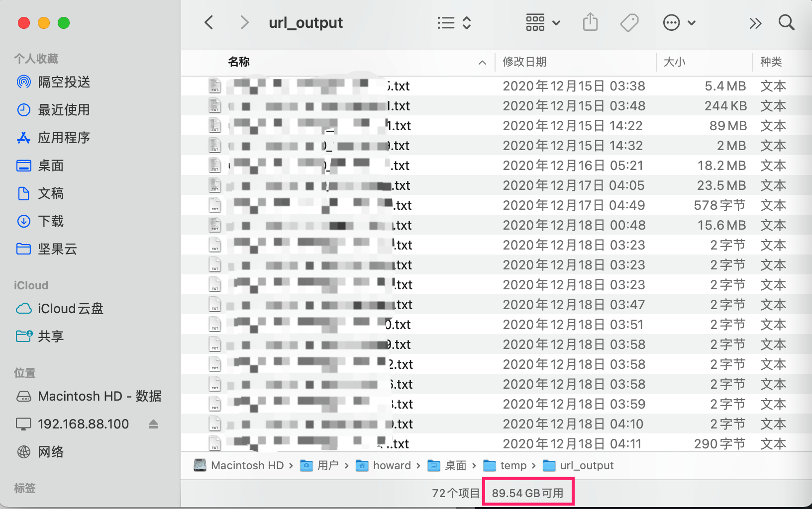
Task: Click 桌面 in the path bar
Action: [x=448, y=465]
